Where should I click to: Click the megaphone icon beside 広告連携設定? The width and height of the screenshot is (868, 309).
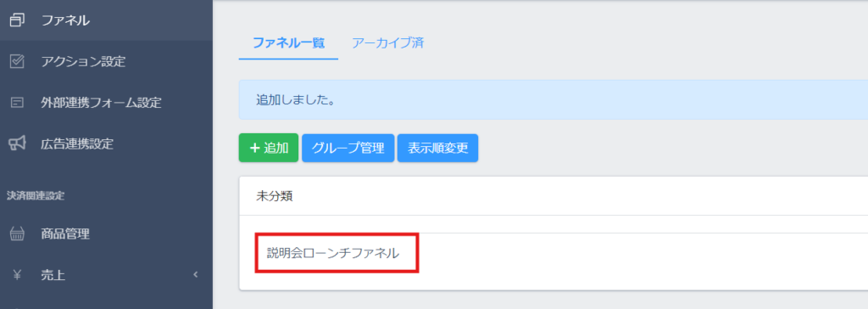click(x=17, y=143)
